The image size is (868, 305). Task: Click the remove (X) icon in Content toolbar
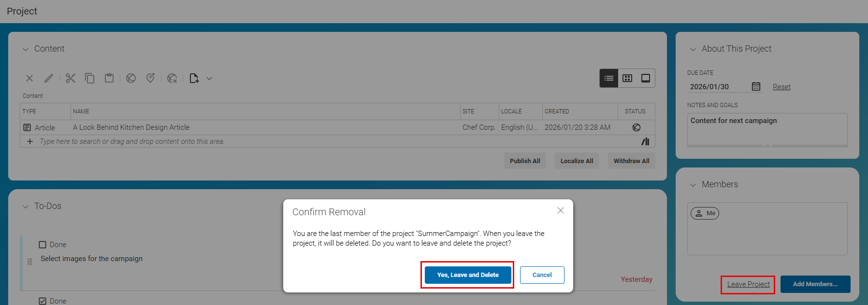tap(29, 78)
